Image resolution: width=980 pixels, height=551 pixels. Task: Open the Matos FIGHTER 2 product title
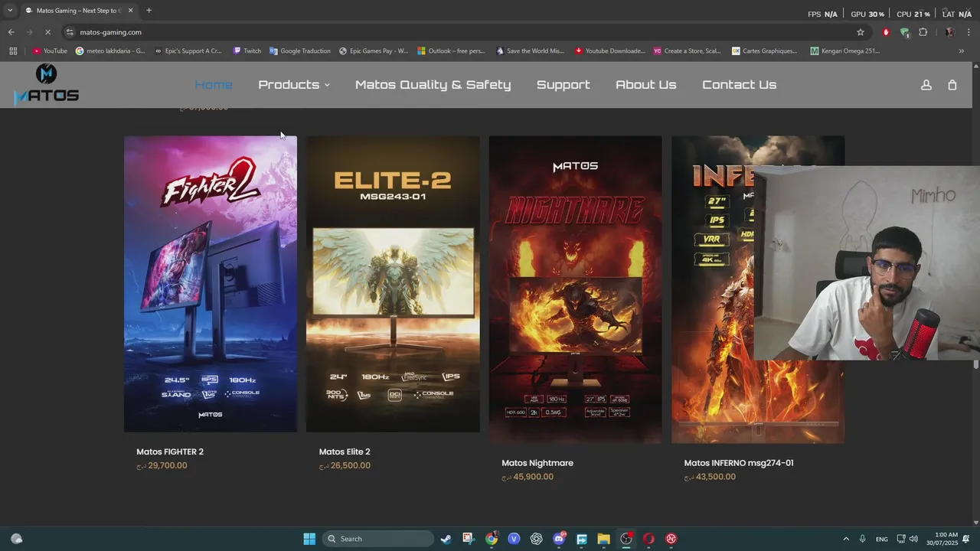[x=170, y=452]
